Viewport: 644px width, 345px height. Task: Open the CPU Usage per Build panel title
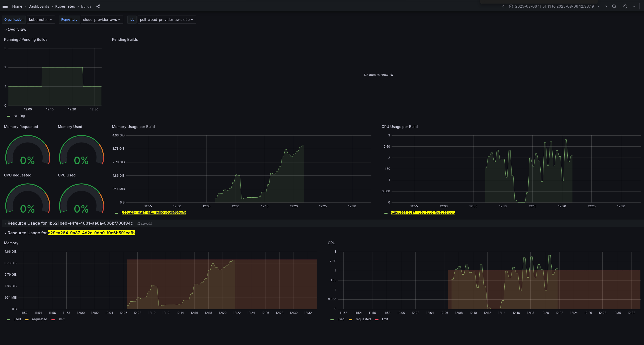point(399,127)
